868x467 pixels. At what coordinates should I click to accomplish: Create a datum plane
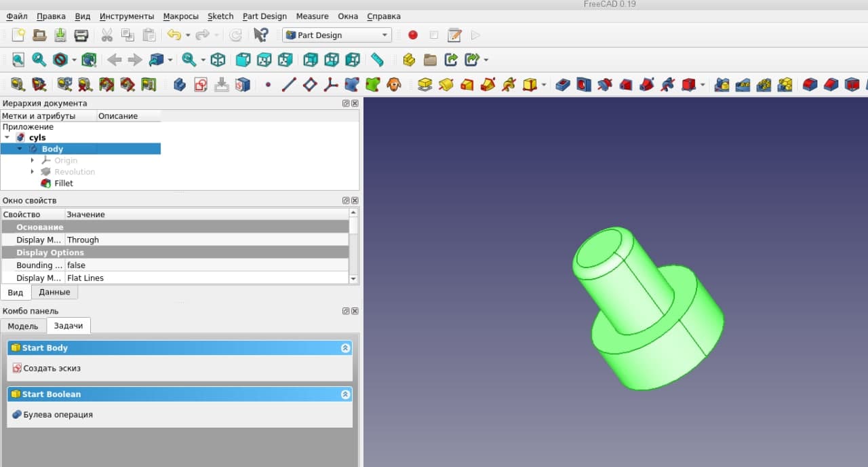[310, 84]
